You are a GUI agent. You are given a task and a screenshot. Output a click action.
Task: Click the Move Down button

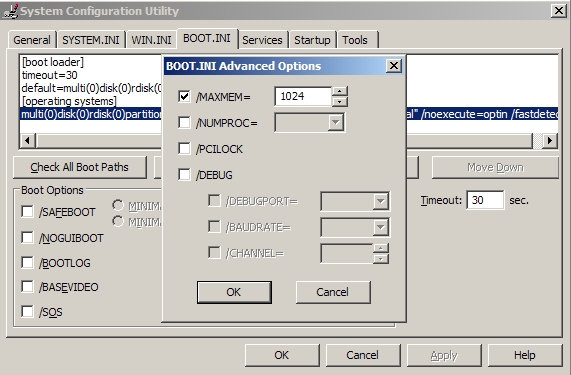[495, 167]
